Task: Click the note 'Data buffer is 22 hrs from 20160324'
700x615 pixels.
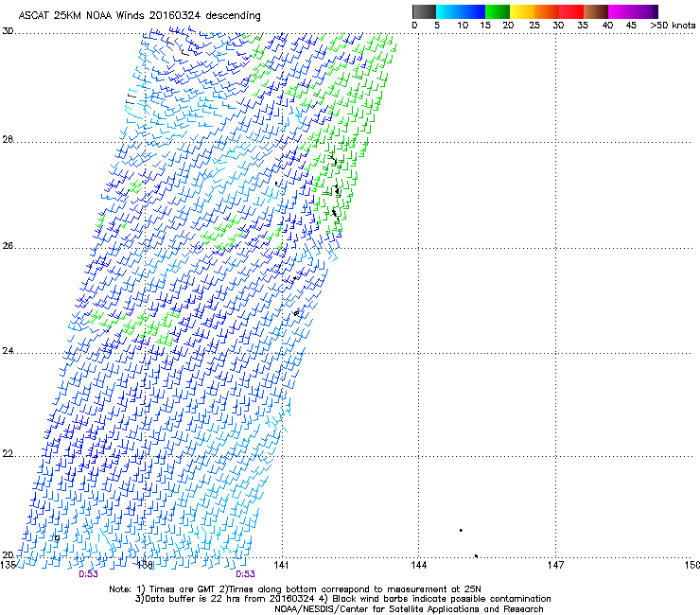Action: [230, 599]
